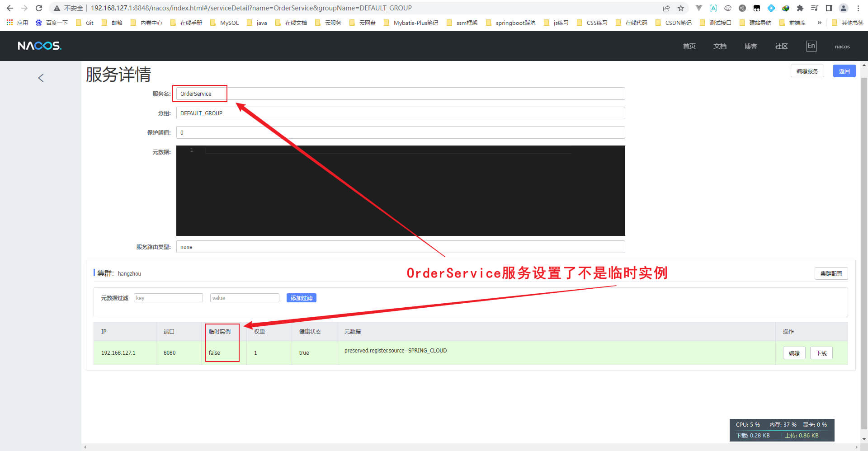Screen dimensions: 868x451
Task: Bookmark this page with the star icon
Action: tap(681, 8)
